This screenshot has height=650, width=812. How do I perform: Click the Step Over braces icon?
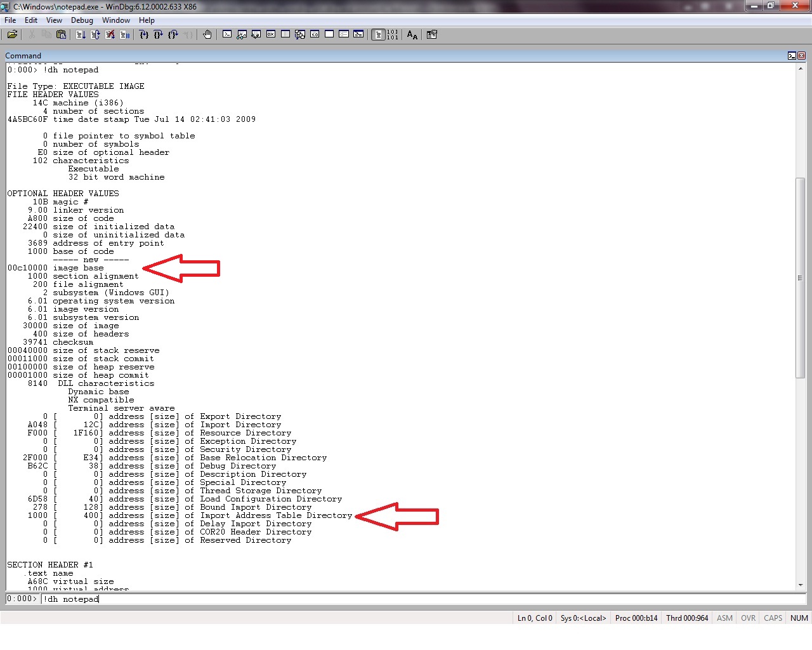(158, 35)
